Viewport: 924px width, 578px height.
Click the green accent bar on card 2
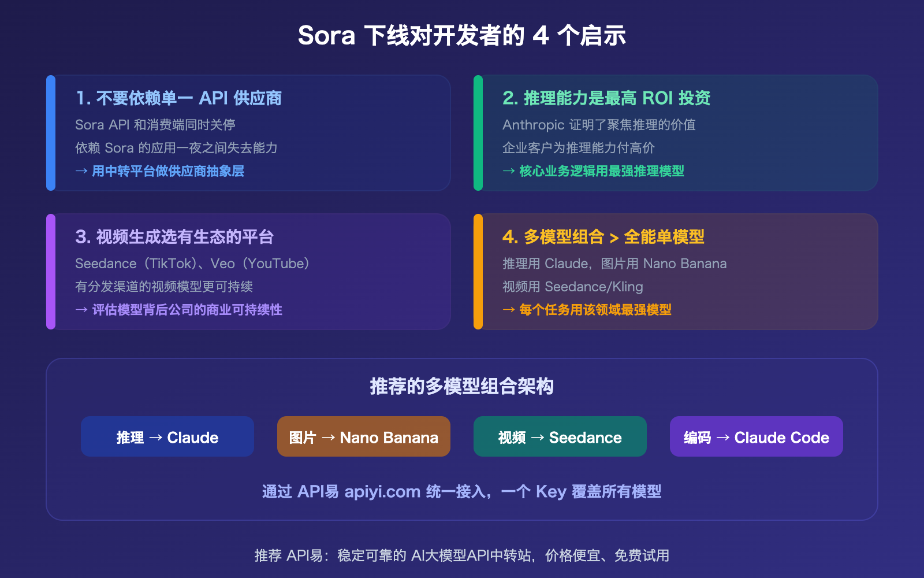(478, 132)
